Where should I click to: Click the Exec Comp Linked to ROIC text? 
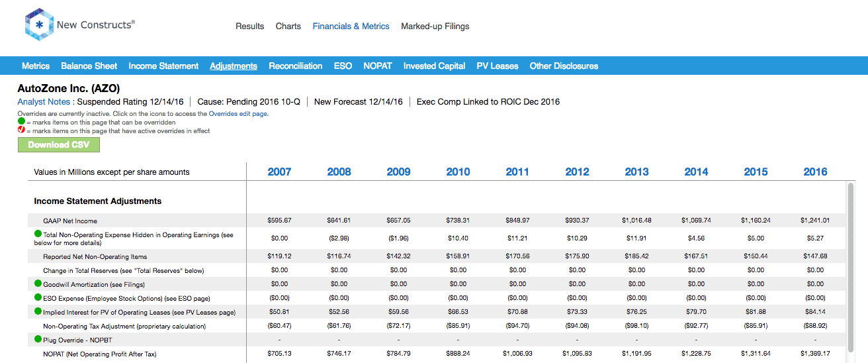[488, 101]
